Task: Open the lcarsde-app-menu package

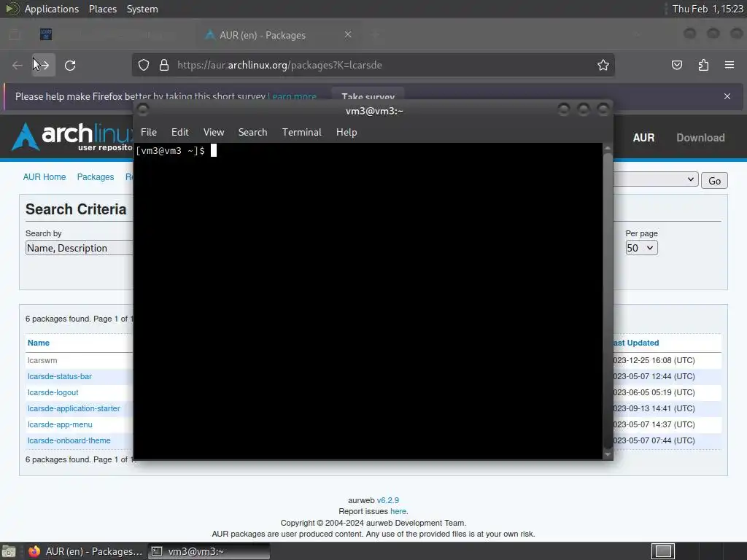Action: point(60,425)
